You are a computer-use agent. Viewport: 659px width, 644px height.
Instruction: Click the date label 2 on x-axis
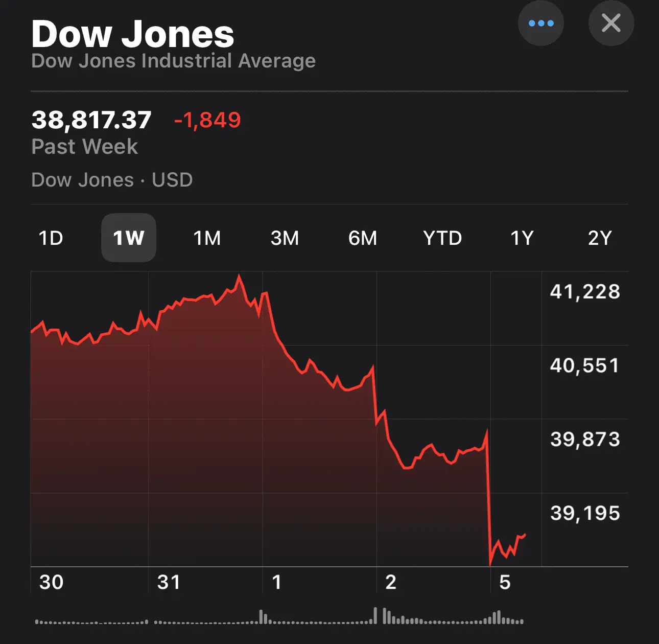(x=391, y=582)
